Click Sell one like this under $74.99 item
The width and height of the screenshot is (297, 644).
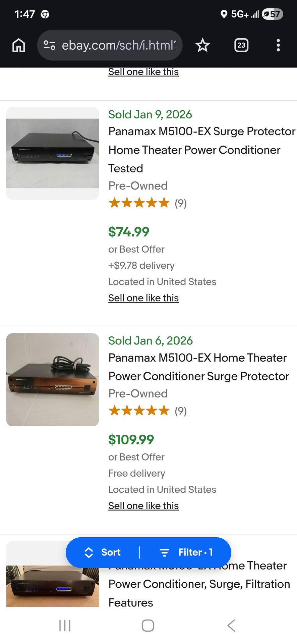(x=143, y=298)
